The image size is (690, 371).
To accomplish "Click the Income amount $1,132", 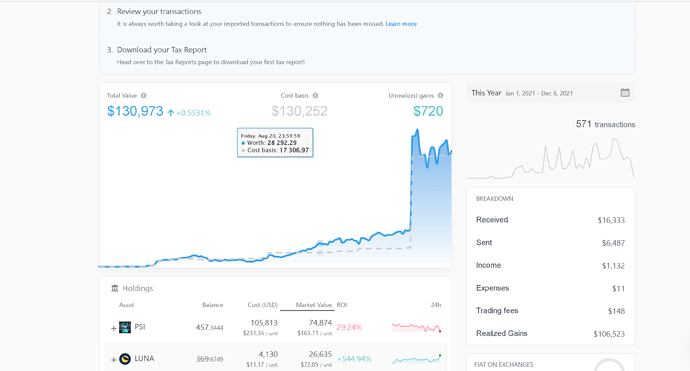I will pos(613,266).
